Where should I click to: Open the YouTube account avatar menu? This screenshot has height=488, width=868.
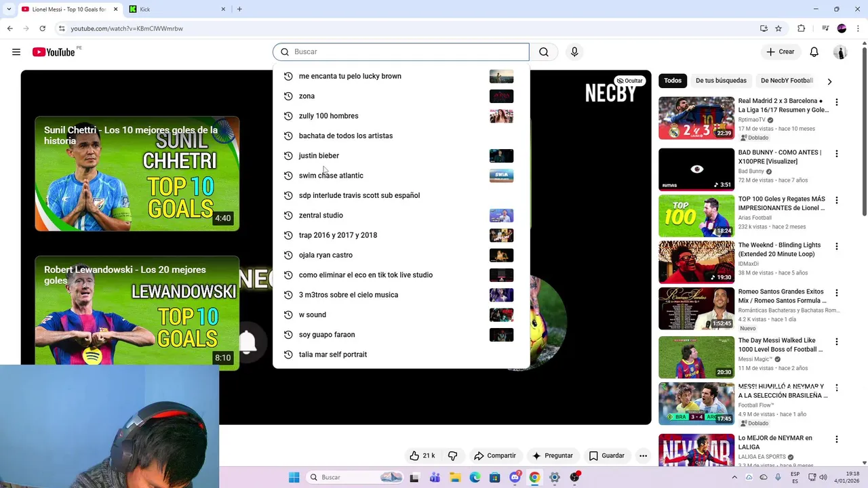click(840, 52)
